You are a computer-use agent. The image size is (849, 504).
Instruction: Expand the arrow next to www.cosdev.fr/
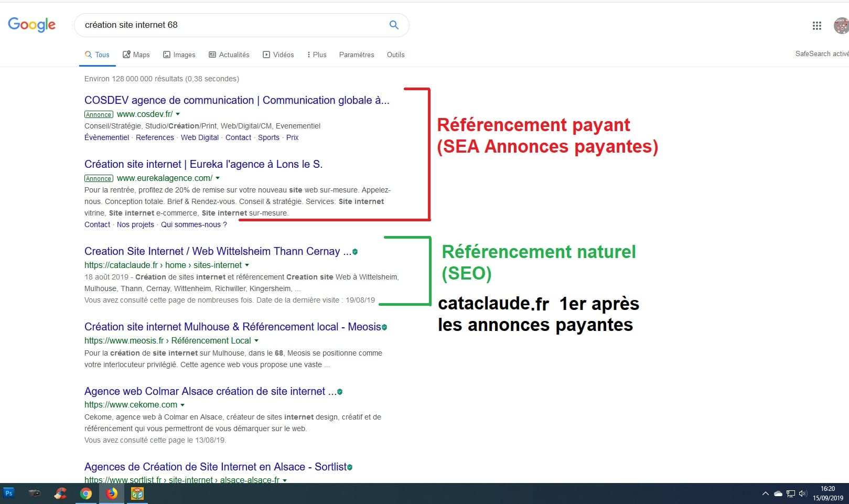(x=178, y=114)
